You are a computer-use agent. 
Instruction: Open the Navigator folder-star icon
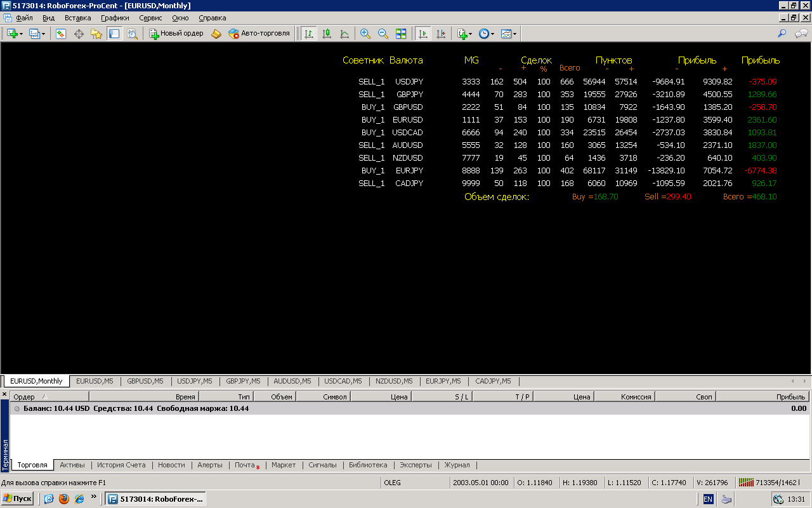[x=96, y=34]
